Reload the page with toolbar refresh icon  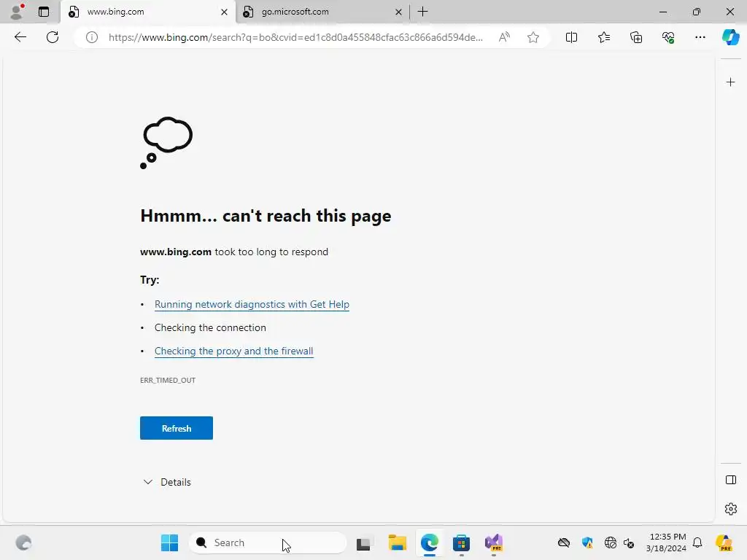[53, 37]
